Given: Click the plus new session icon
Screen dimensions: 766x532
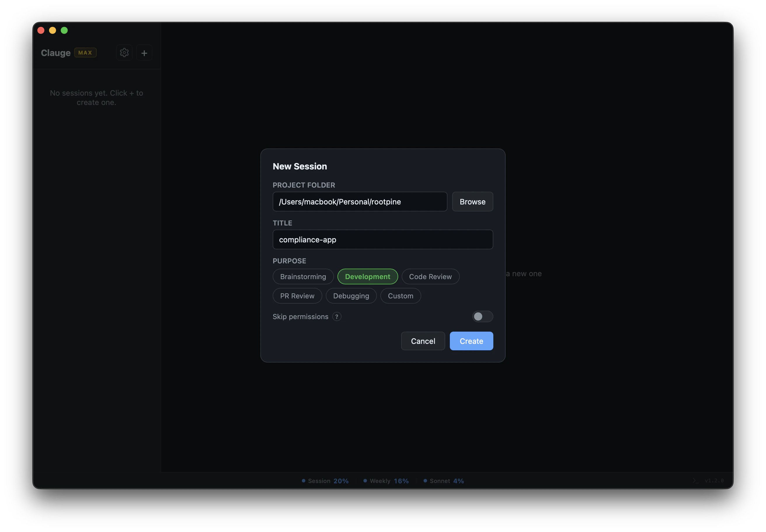Looking at the screenshot, I should (x=144, y=53).
